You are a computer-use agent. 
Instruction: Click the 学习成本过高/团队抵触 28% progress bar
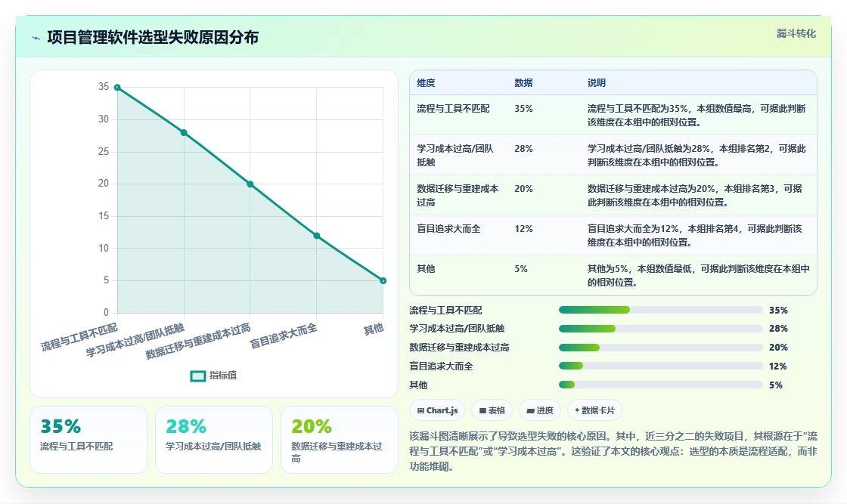click(x=661, y=329)
